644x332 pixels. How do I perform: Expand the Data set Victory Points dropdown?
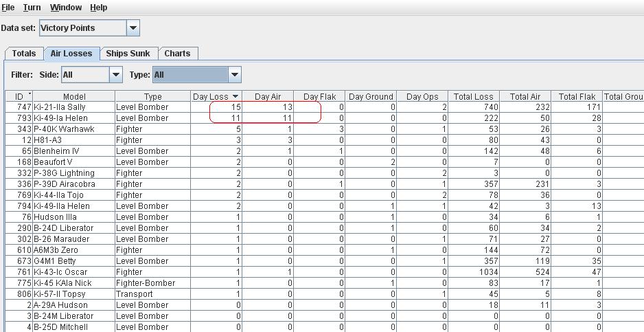(133, 28)
